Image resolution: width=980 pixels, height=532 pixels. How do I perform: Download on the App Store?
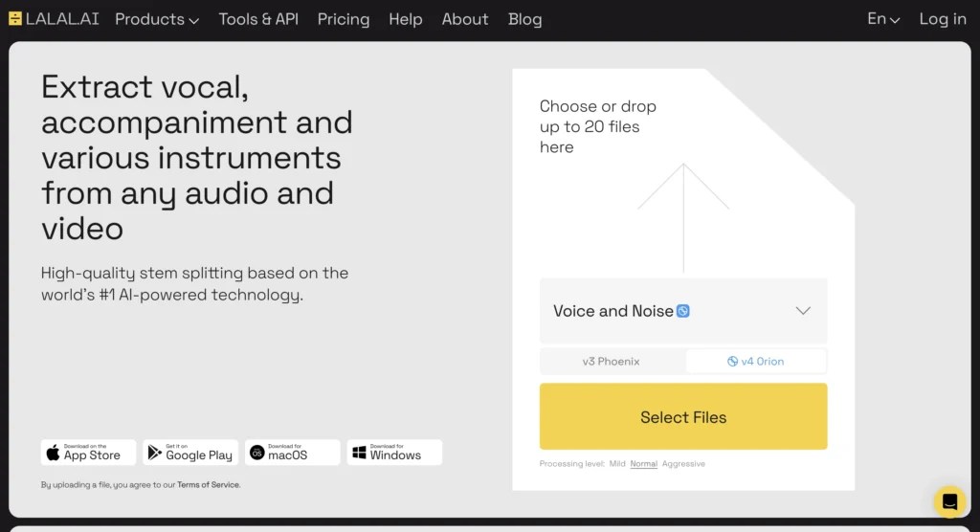pyautogui.click(x=88, y=453)
